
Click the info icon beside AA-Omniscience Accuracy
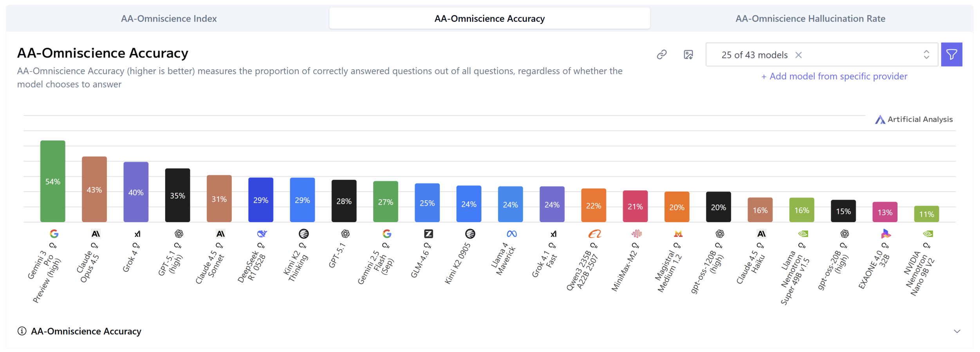22,331
